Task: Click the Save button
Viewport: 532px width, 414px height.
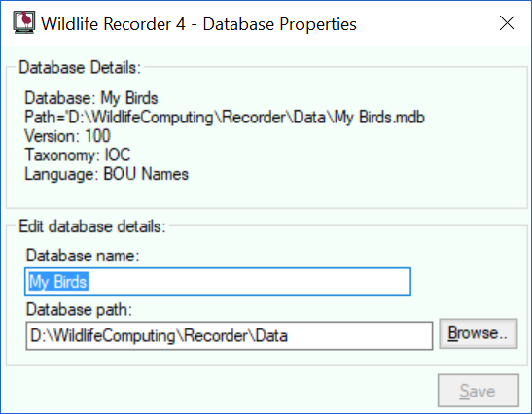Action: coord(479,391)
